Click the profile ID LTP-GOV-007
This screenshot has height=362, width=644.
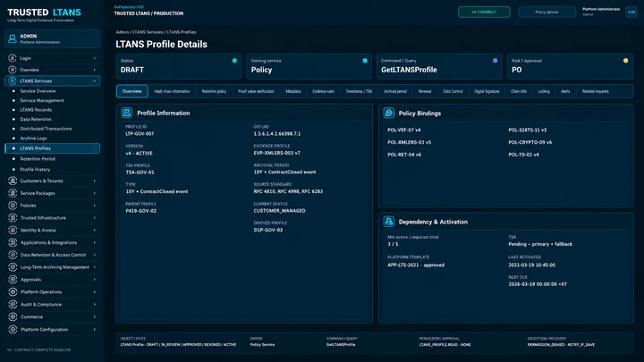point(140,134)
